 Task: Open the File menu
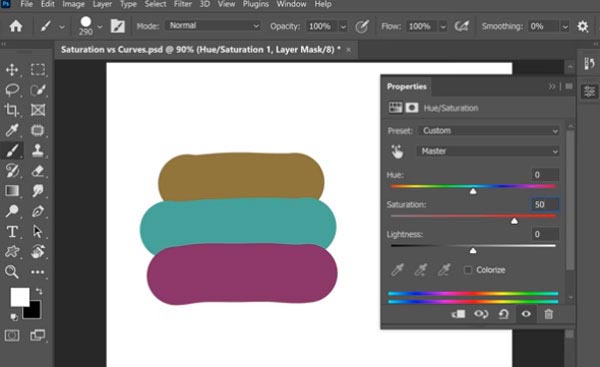coord(26,4)
